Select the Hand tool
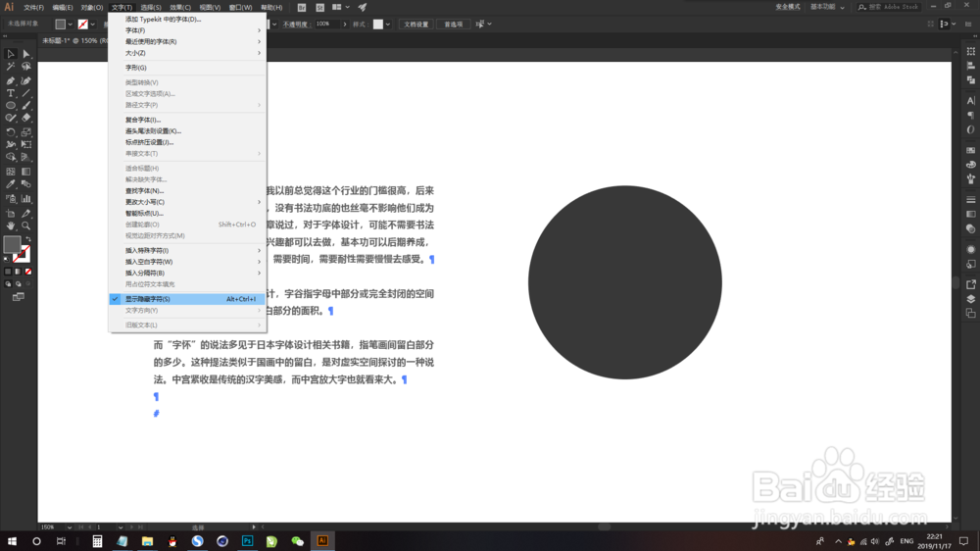980x551 pixels. (x=11, y=225)
